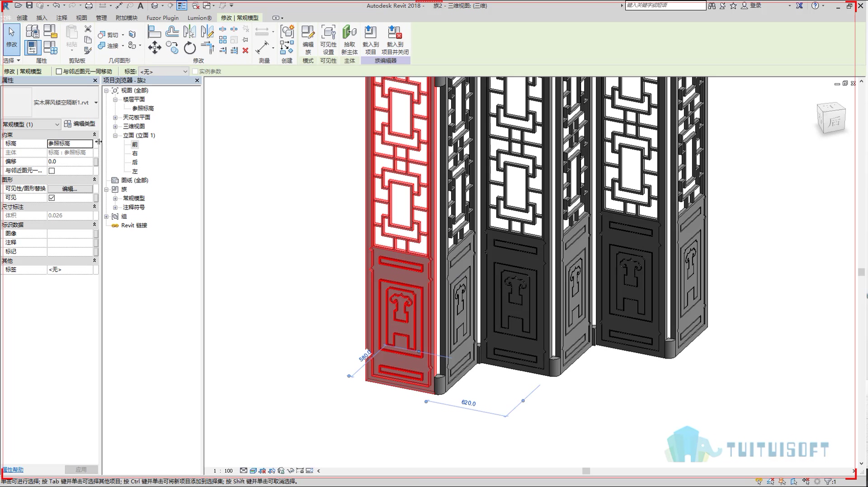Open the Insert ribbon tab

click(42, 18)
